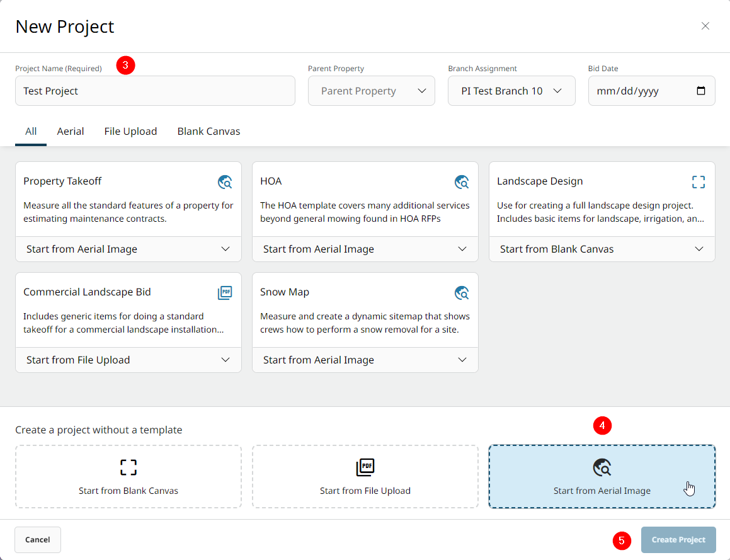
Task: Select Start from File Upload without template
Action: click(365, 476)
